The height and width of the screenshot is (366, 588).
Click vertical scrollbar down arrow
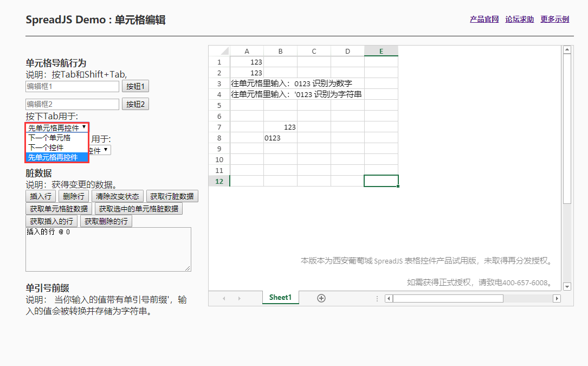pyautogui.click(x=567, y=286)
